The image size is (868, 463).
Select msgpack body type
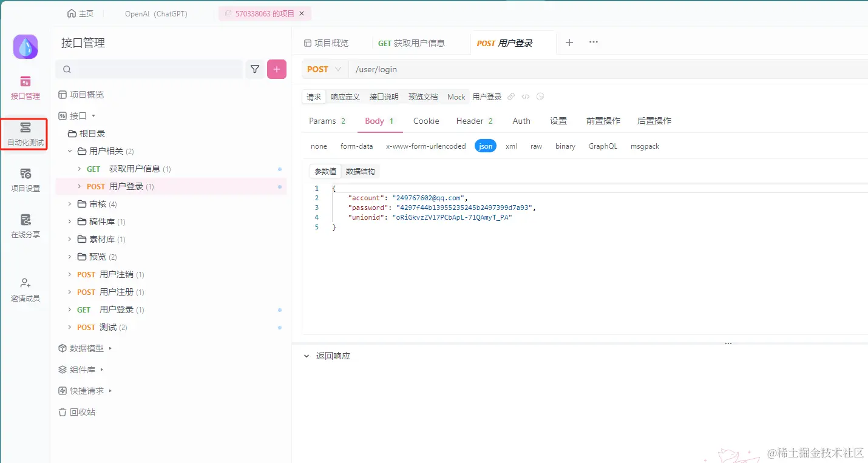[645, 146]
